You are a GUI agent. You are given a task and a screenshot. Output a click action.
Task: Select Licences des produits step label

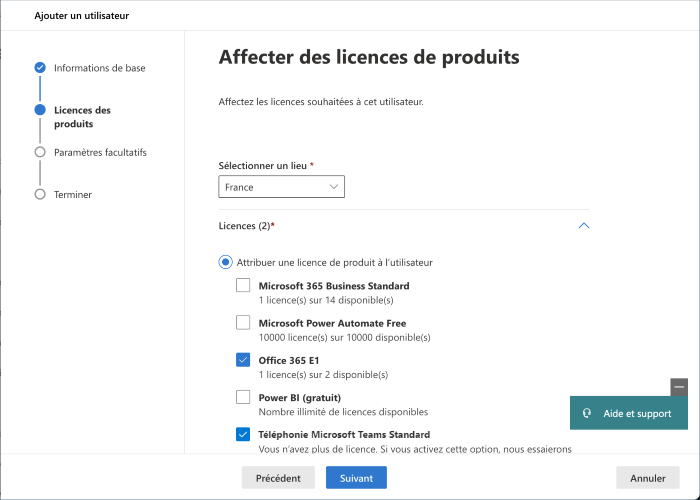click(82, 117)
